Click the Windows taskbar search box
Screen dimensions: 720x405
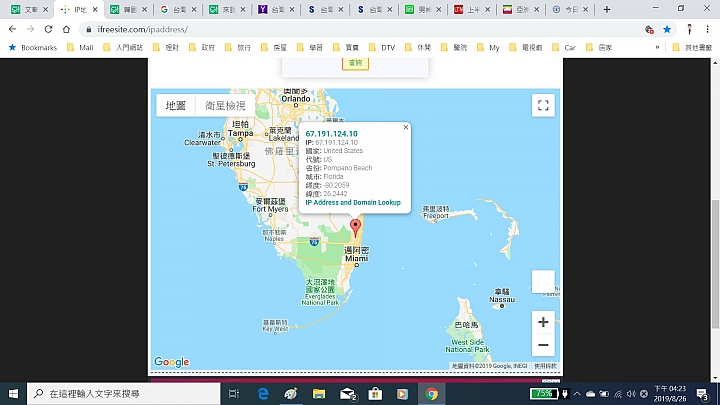coord(124,394)
